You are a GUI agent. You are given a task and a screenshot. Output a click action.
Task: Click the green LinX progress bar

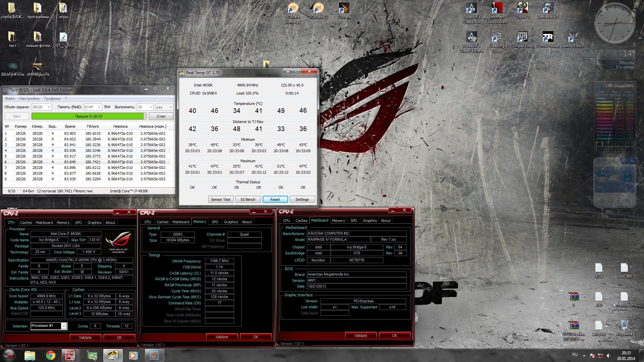click(88, 116)
